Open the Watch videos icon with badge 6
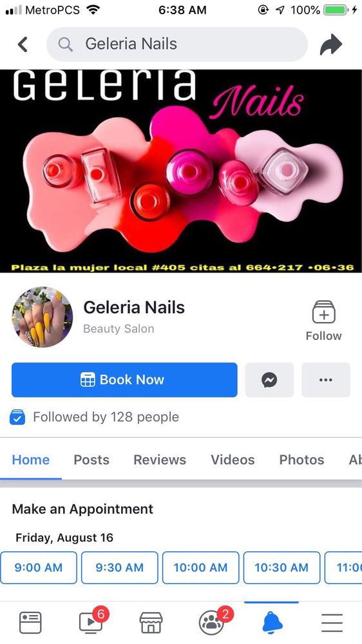Viewport: 362px width, 644px height. pos(91,622)
